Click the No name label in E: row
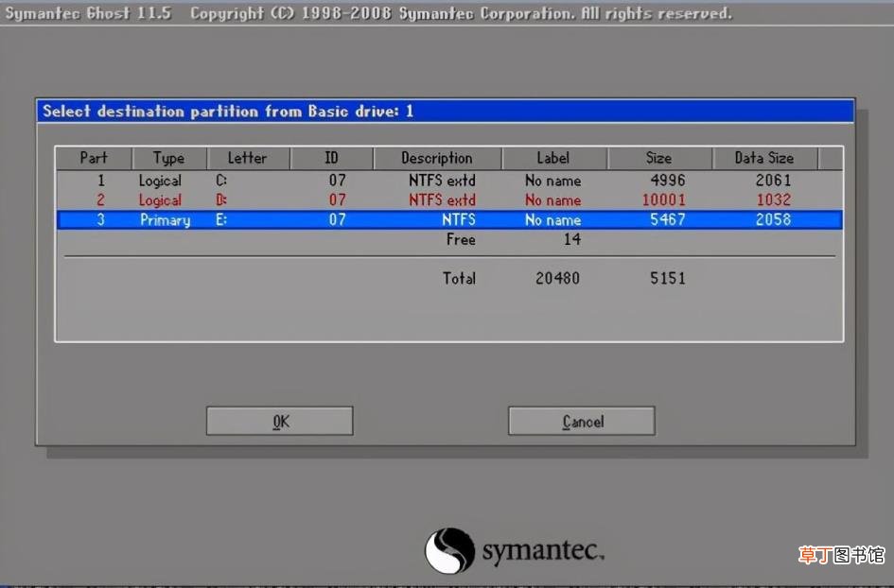The height and width of the screenshot is (588, 894). coord(553,219)
